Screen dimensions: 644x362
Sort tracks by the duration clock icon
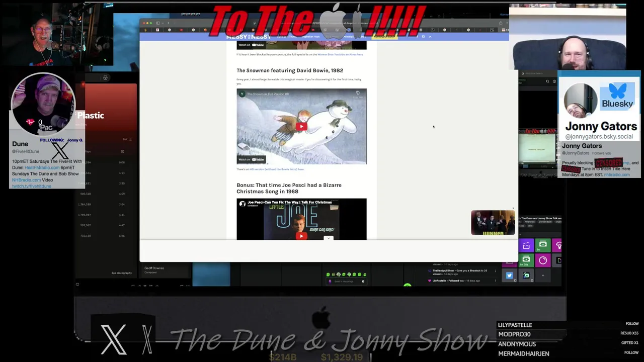[x=122, y=151]
